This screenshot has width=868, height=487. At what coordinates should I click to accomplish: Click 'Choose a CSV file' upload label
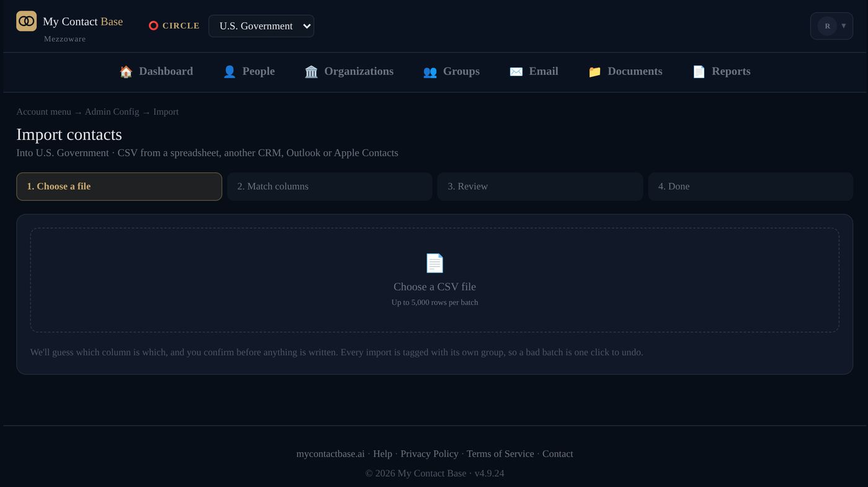pos(435,287)
